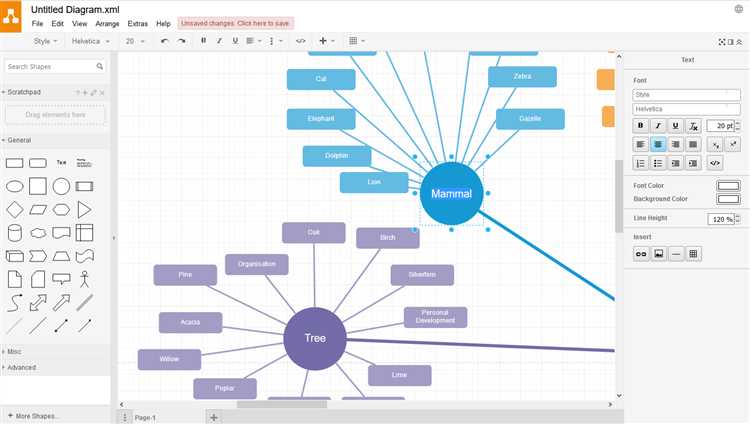The width and height of the screenshot is (750, 424).
Task: Click the undo arrow in toolbar
Action: click(165, 41)
